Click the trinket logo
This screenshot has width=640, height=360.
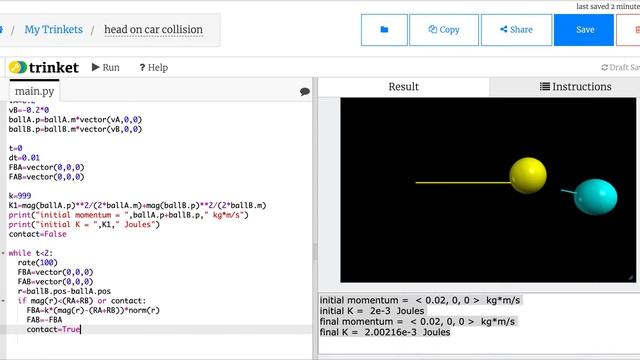44,67
